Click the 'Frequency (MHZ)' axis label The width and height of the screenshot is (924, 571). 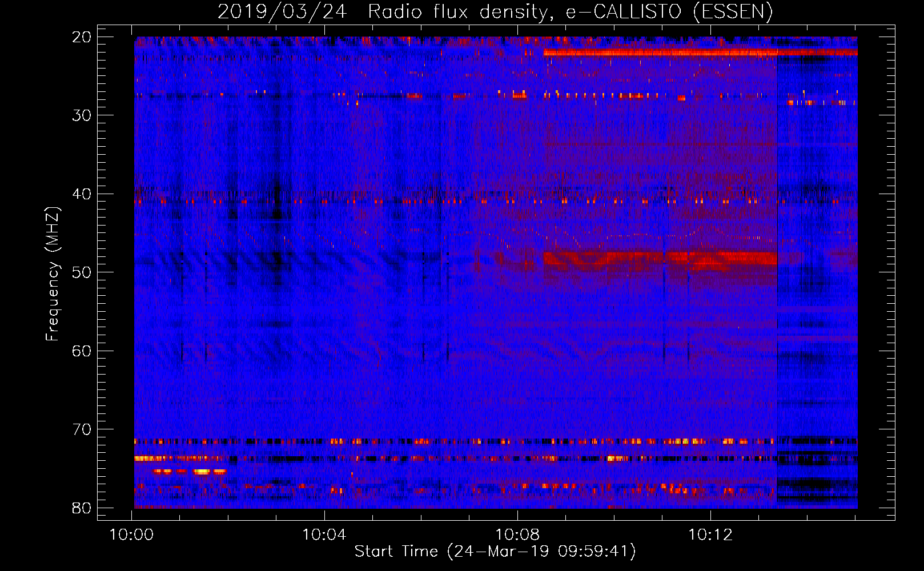[53, 274]
